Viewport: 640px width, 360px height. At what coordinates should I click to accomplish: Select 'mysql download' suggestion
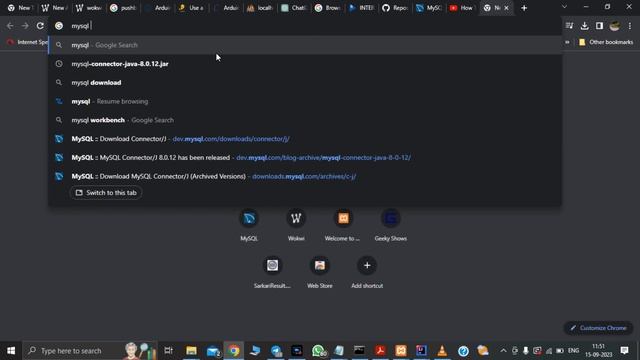tap(305, 82)
